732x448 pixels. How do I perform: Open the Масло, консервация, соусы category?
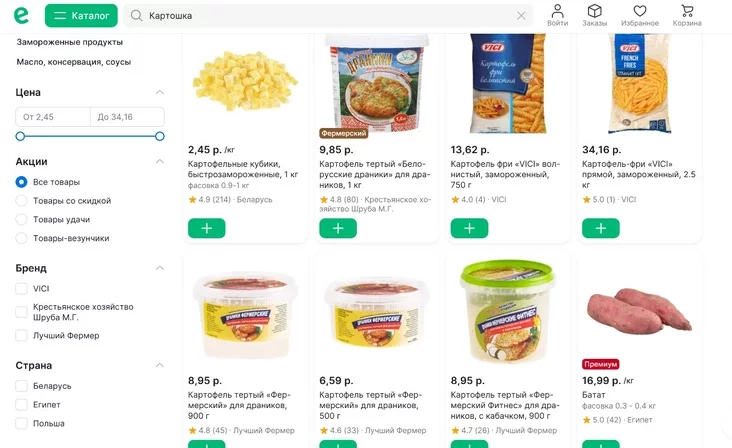coord(74,62)
